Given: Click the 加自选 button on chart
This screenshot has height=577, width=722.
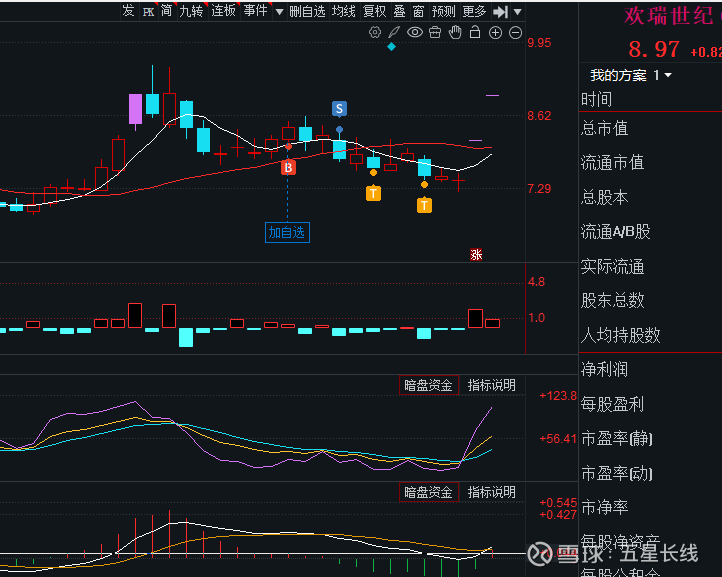Looking at the screenshot, I should (287, 232).
